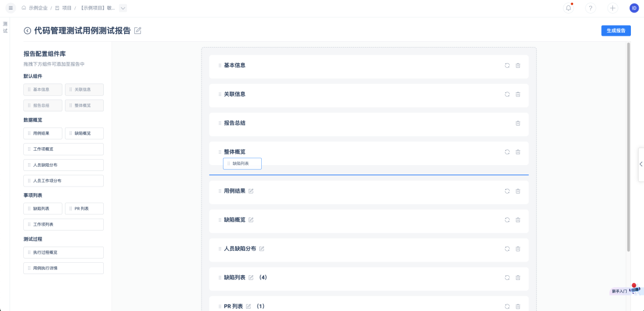
Task: Delete the 报告总结 section
Action: pos(518,123)
